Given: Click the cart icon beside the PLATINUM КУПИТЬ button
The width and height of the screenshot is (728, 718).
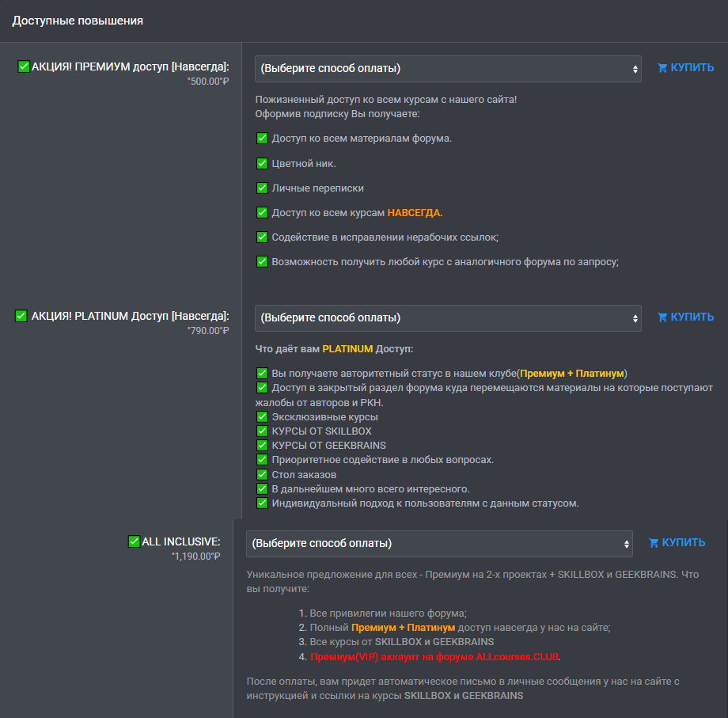Looking at the screenshot, I should 662,317.
